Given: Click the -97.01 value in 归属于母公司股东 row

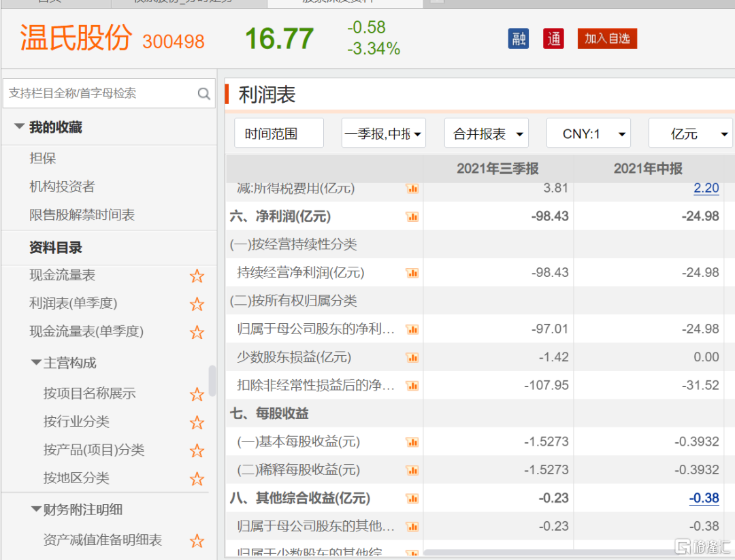Looking at the screenshot, I should pos(550,329).
